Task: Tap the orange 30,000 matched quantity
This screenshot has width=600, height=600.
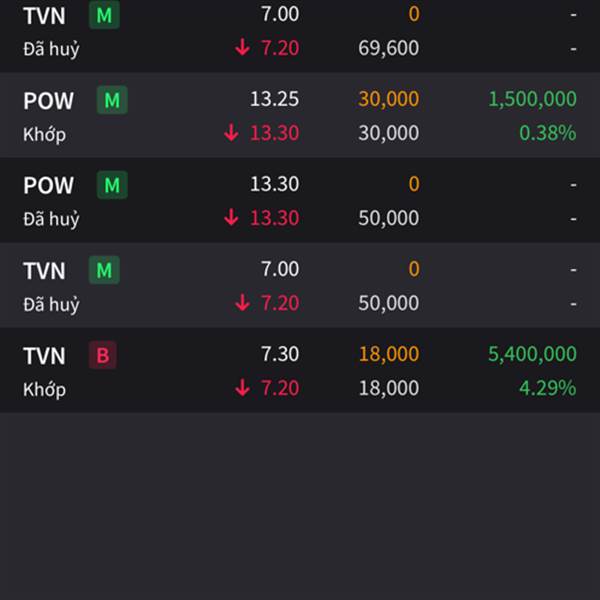Action: pos(389,99)
